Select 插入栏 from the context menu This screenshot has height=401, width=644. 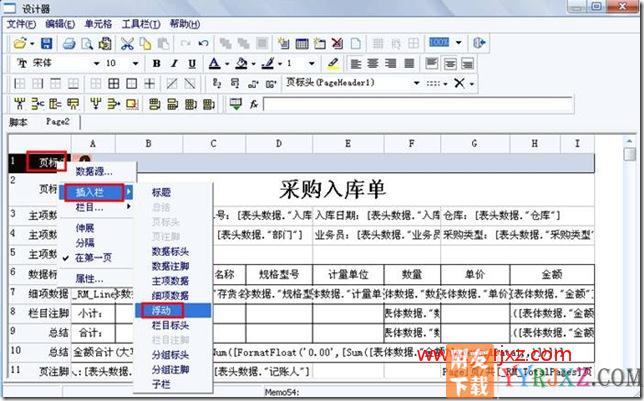click(x=90, y=192)
